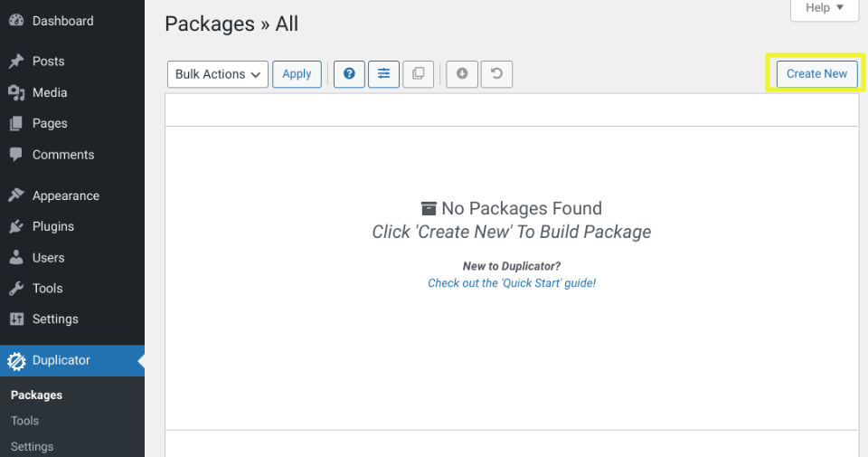Click the templates copy icon in toolbar
868x457 pixels.
(x=418, y=74)
